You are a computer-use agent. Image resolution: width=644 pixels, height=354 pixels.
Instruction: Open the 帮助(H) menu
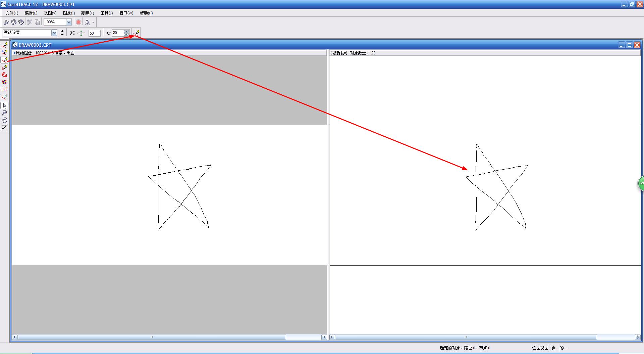coord(146,13)
